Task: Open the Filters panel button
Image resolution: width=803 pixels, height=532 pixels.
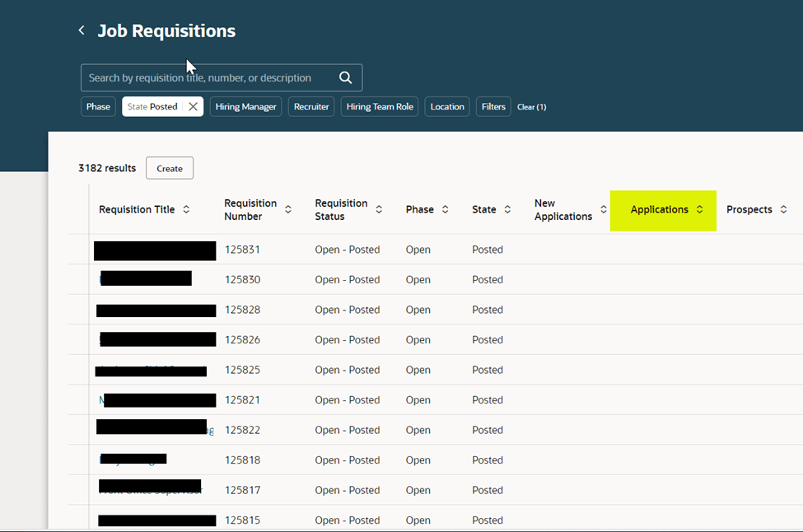Action: pos(493,106)
